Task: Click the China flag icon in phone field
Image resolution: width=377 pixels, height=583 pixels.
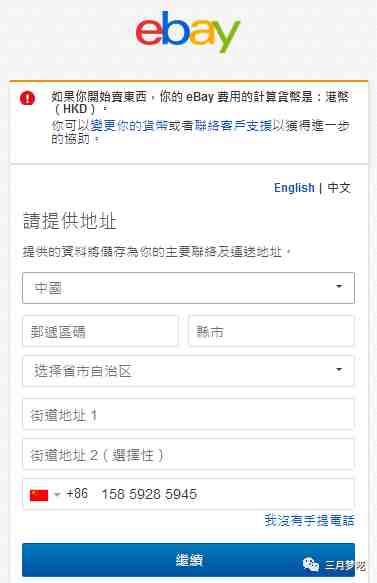Action: (39, 495)
